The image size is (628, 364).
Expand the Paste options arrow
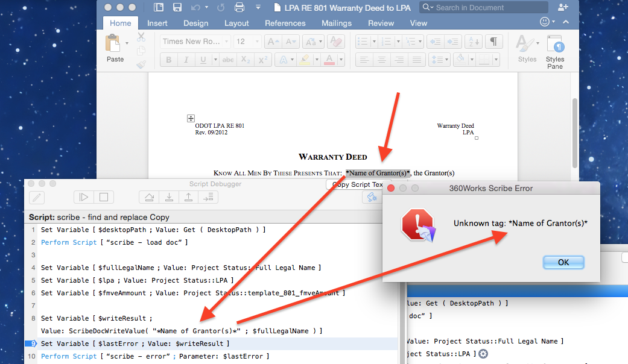coord(127,43)
